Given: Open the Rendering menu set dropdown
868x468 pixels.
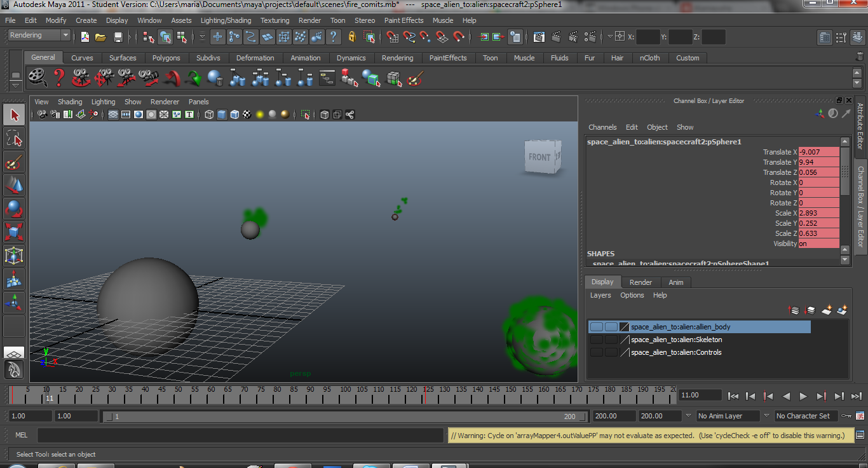Looking at the screenshot, I should tap(39, 36).
